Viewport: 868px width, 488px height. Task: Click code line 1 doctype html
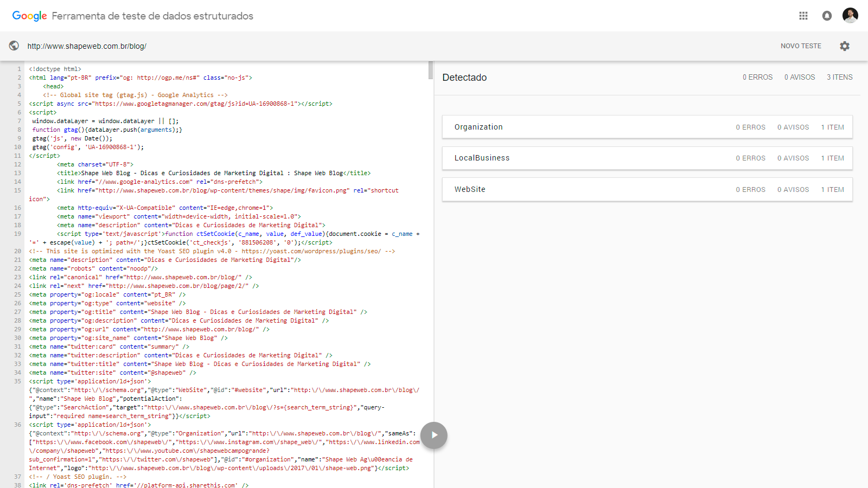[x=55, y=69]
